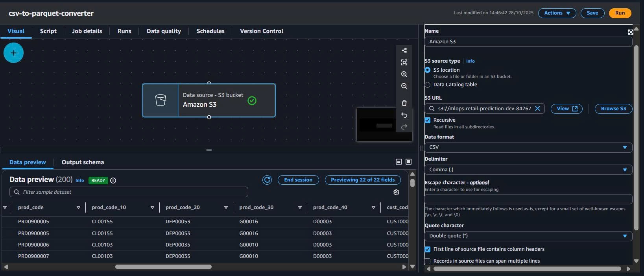
Task: Click the Browse S3 button
Action: 613,109
